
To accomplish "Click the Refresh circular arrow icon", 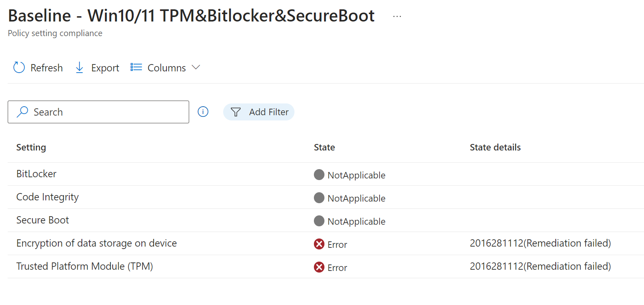I will point(19,67).
